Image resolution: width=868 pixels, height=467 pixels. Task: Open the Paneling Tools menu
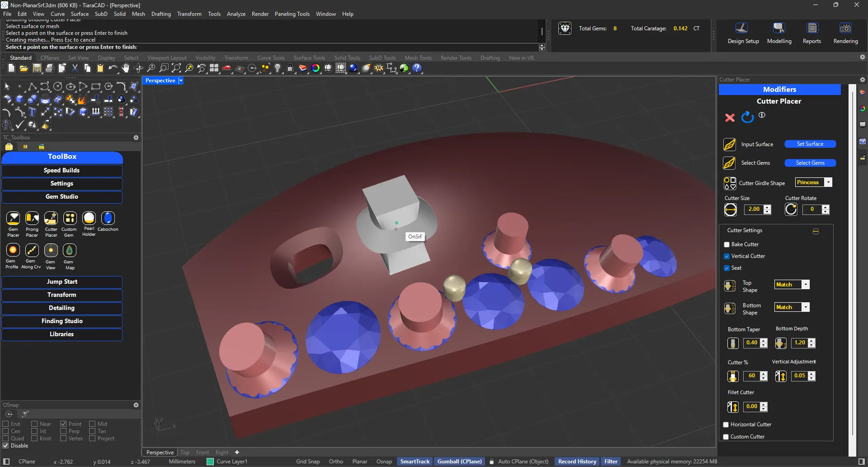(292, 14)
